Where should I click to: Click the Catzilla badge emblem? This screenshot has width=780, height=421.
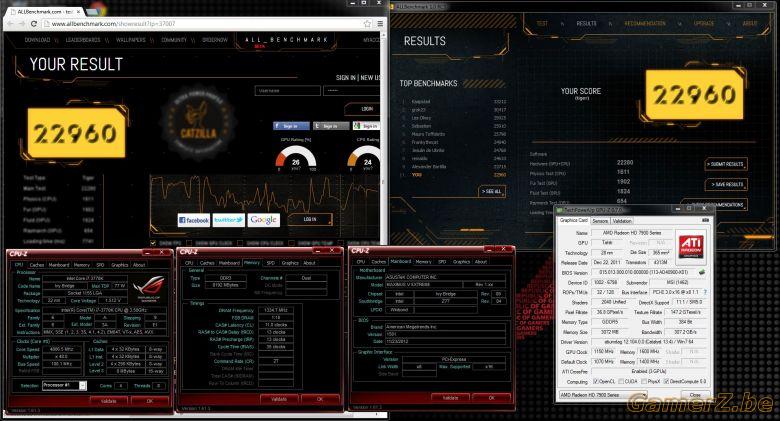tap(198, 124)
